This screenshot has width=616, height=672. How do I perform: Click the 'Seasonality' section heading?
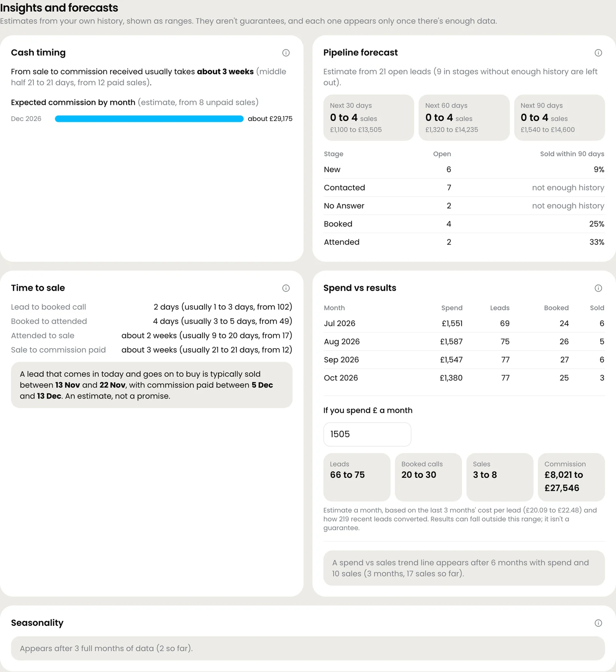pos(37,623)
